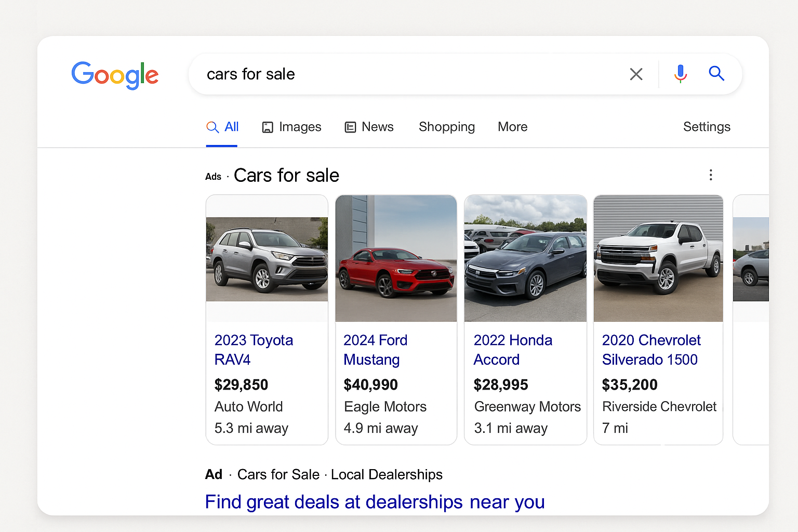Open the 2023 Toyota RAV4 listing

[x=254, y=349]
